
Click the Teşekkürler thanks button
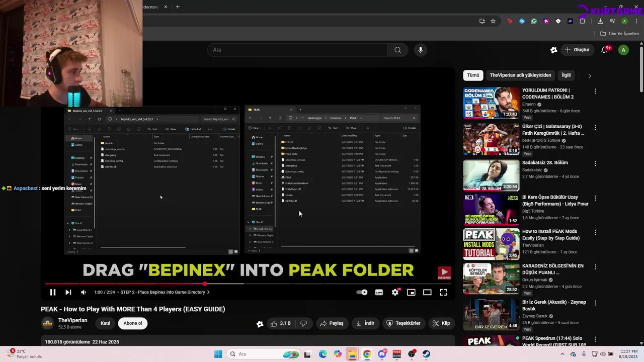[x=403, y=323]
